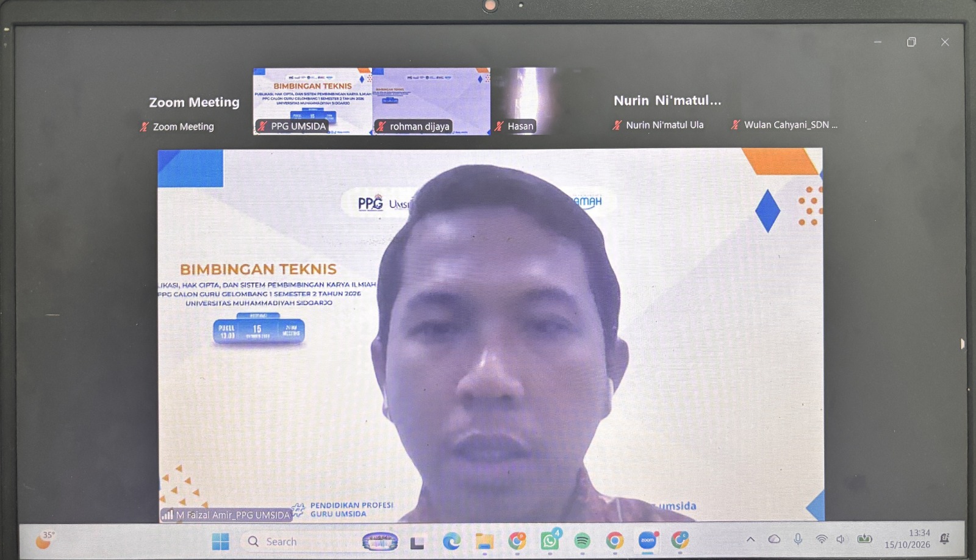
Task: Select rohman dijaya participant thumbnail
Action: pos(431,101)
